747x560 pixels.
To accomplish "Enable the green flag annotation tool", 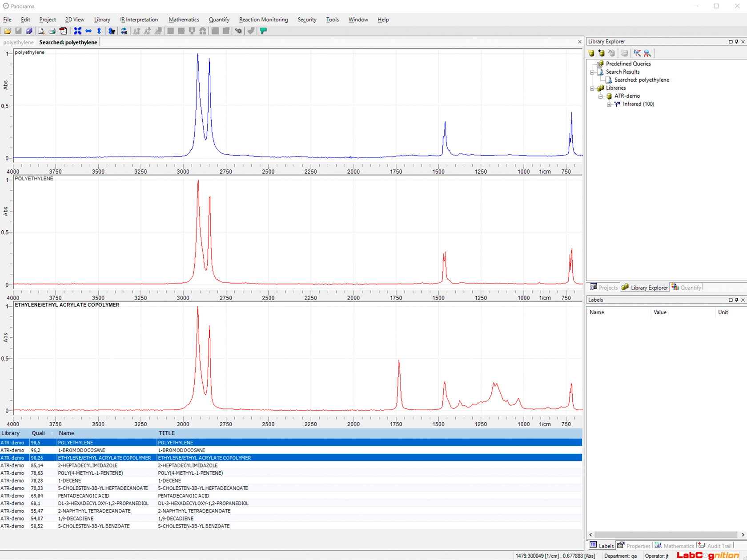I will 263,31.
